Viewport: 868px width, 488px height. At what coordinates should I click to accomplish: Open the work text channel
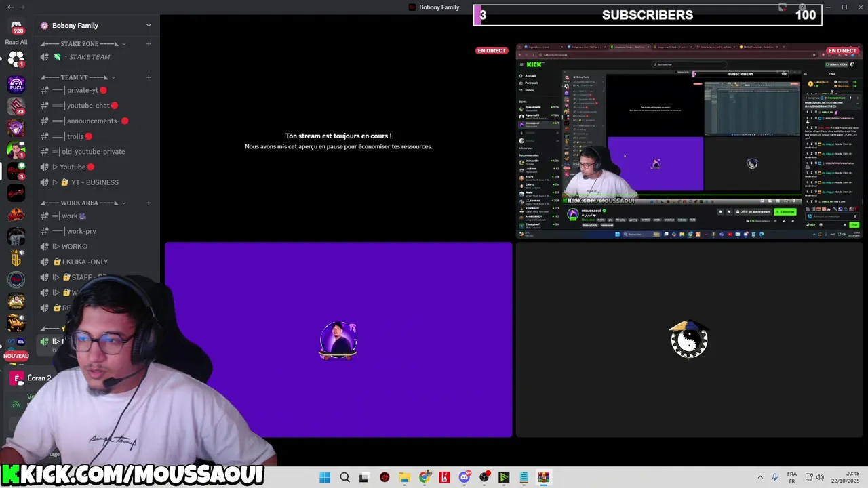[x=96, y=216]
